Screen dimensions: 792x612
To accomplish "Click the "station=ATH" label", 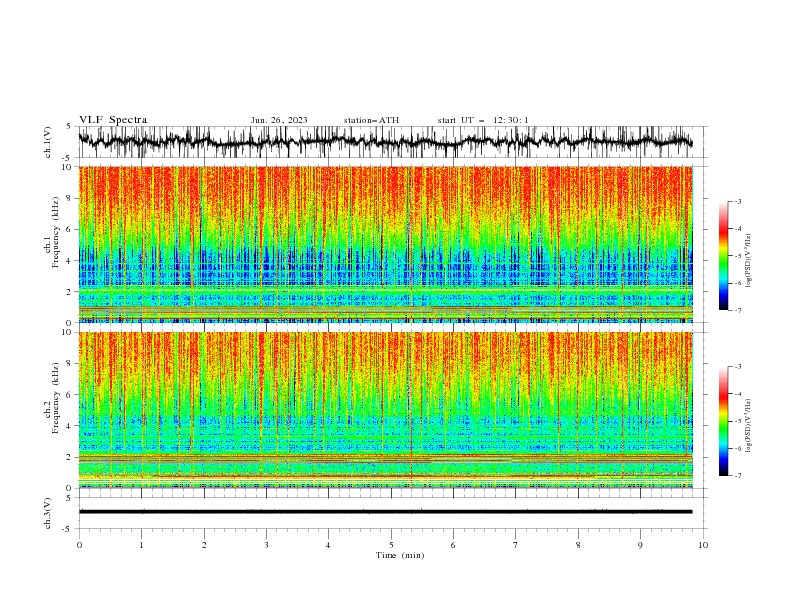I will (371, 120).
